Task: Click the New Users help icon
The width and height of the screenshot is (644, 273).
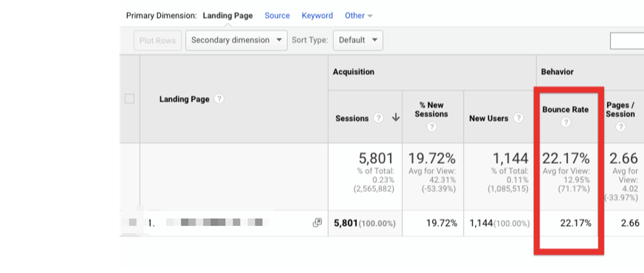Action: point(519,118)
